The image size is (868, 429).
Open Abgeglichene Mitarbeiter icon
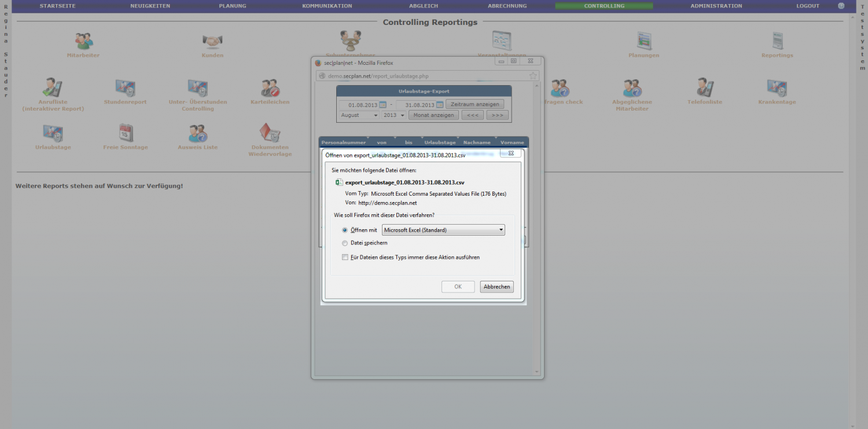click(632, 87)
